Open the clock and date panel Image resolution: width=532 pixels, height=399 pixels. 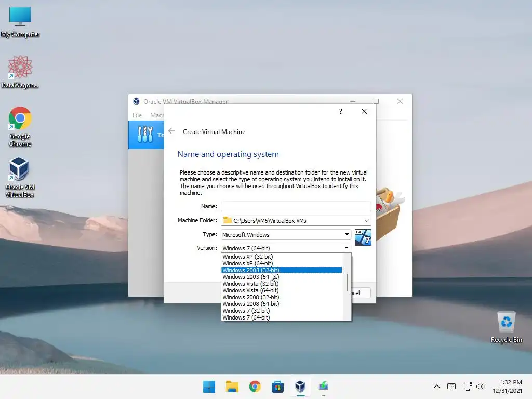(507, 387)
